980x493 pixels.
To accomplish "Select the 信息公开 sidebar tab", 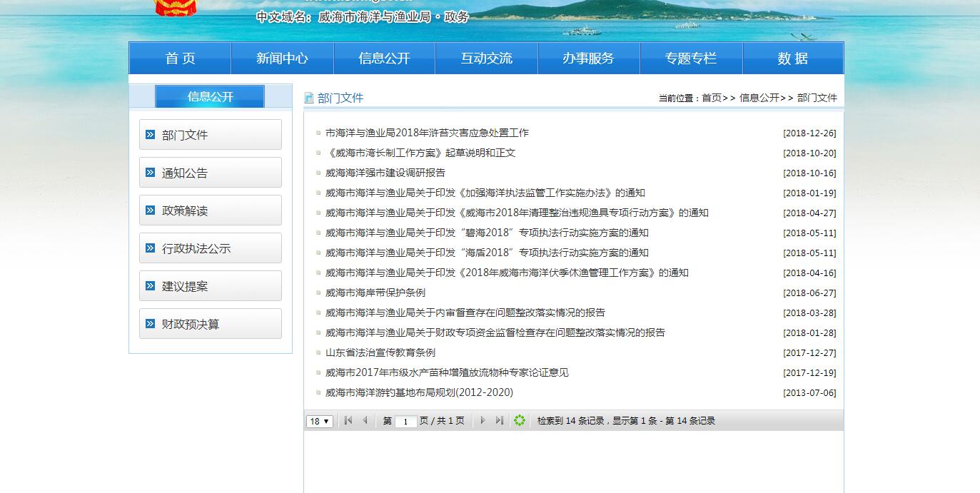I will 210,97.
